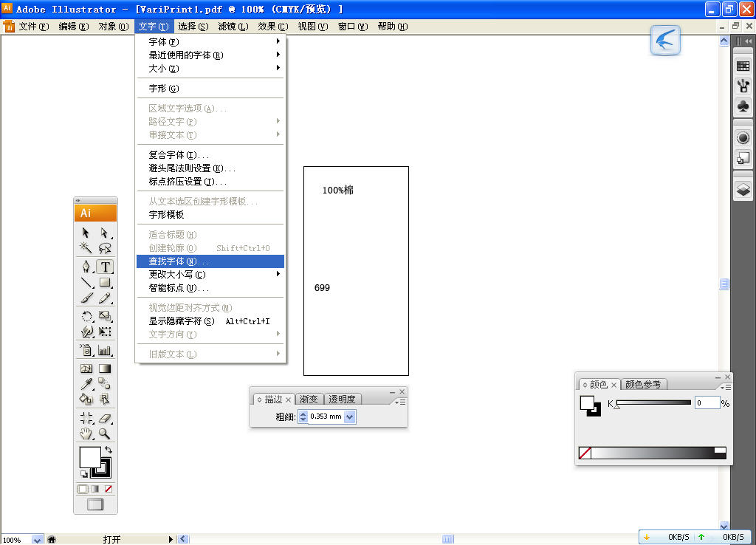Select the Scale tool
This screenshot has width=756, height=545.
tap(105, 316)
